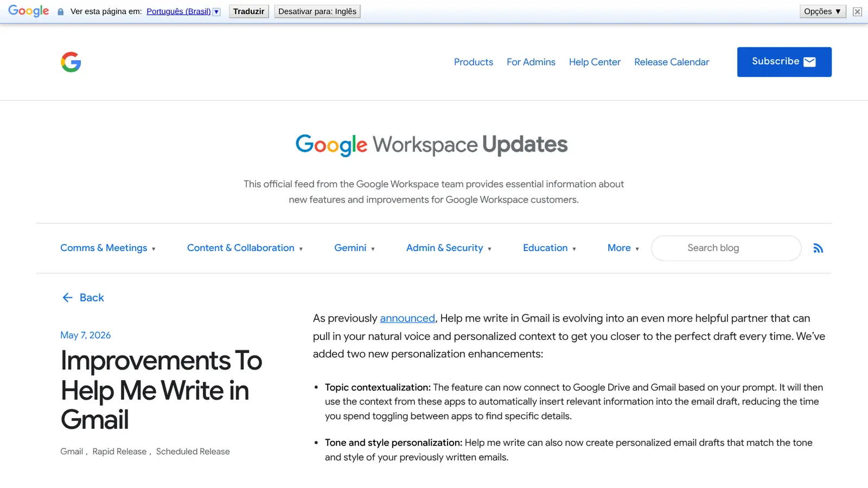This screenshot has width=868, height=488.
Task: Expand the Admin & Security menu
Action: click(449, 248)
